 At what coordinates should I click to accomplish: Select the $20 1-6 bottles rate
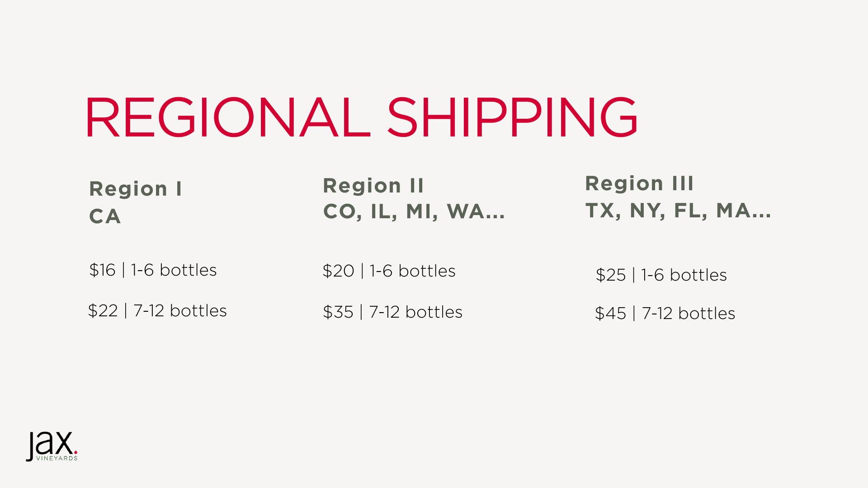pyautogui.click(x=389, y=271)
